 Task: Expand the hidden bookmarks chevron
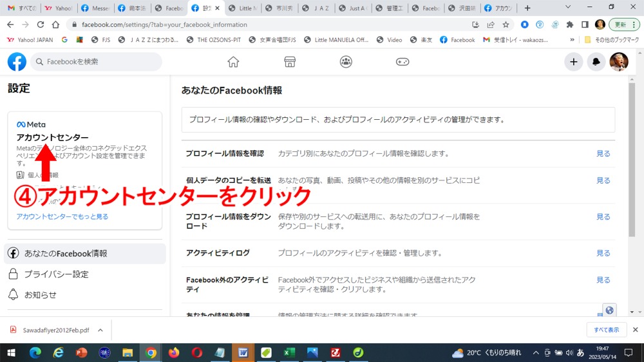pos(572,40)
